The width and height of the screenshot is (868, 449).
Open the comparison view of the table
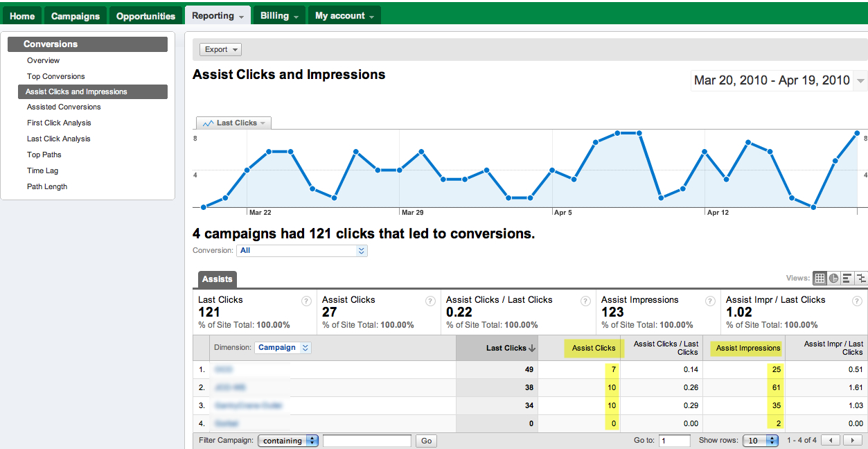860,278
